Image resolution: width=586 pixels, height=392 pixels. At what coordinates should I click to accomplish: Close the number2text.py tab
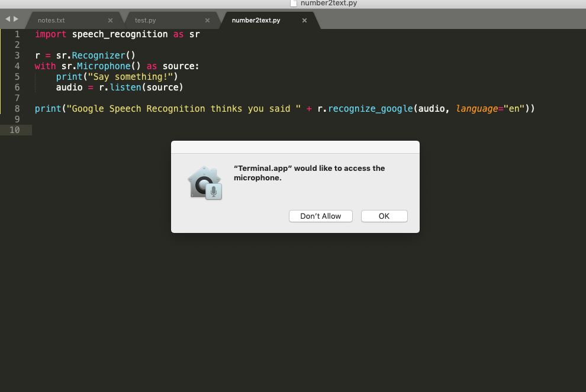pos(304,20)
